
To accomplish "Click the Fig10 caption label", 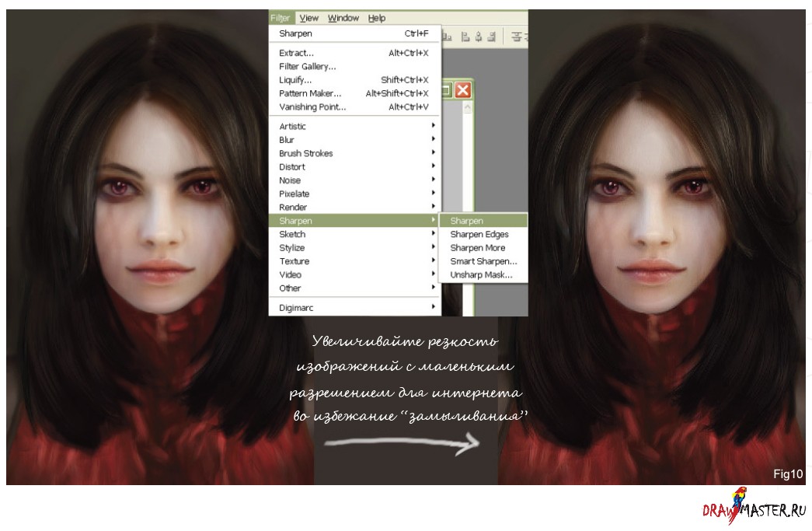I will click(788, 473).
